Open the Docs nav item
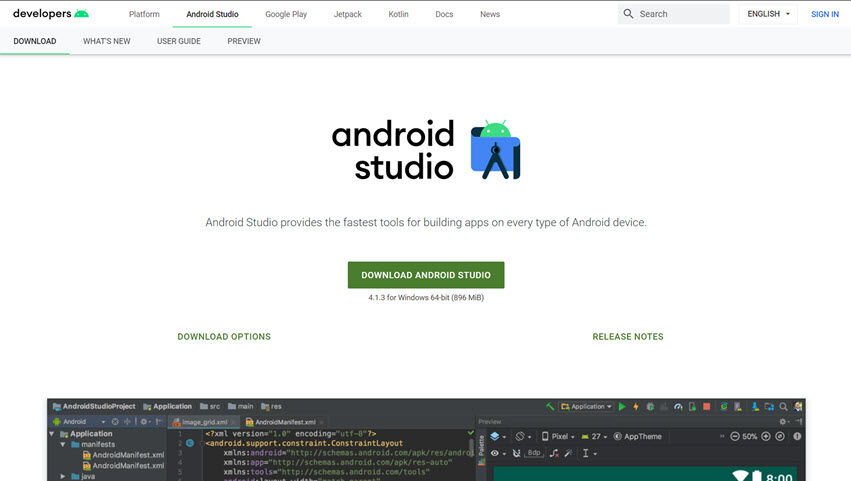The width and height of the screenshot is (851, 481). 444,14
